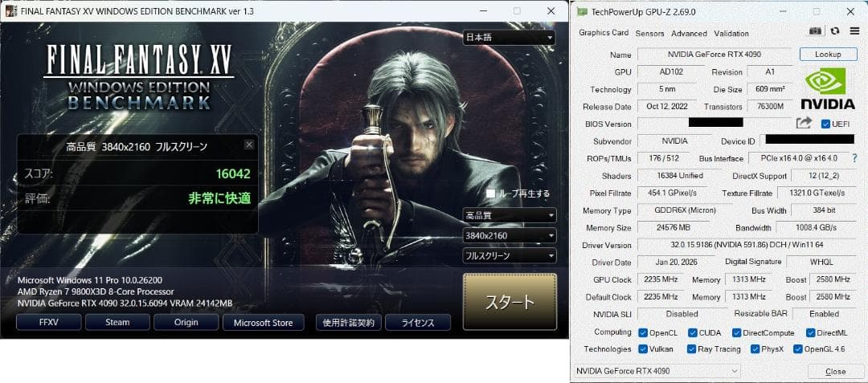Open the 3840x2160 resolution dropdown

510,235
